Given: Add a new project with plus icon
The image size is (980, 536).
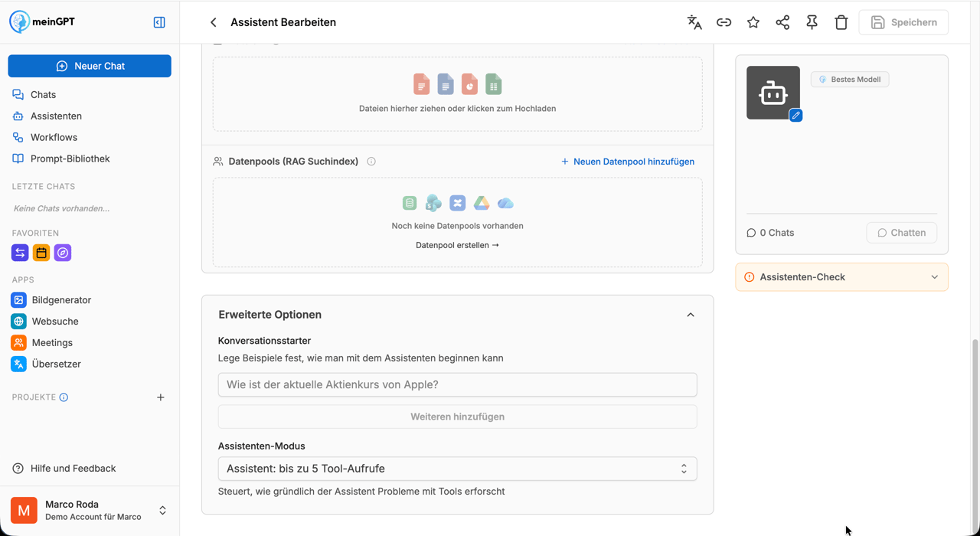Looking at the screenshot, I should 161,397.
